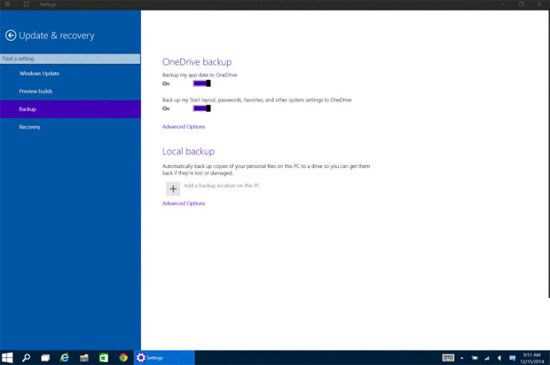Open the Windows Start button
Viewport: 550px width, 365px height.
[7, 358]
